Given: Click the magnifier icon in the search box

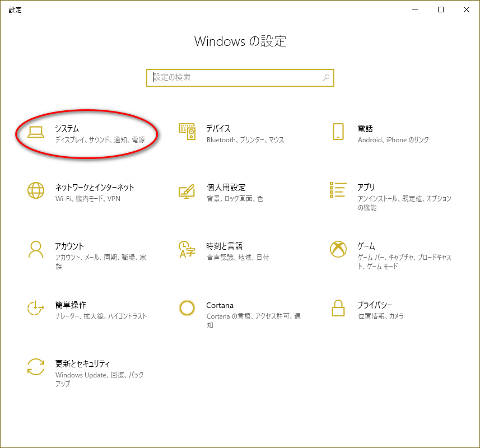Looking at the screenshot, I should click(326, 78).
